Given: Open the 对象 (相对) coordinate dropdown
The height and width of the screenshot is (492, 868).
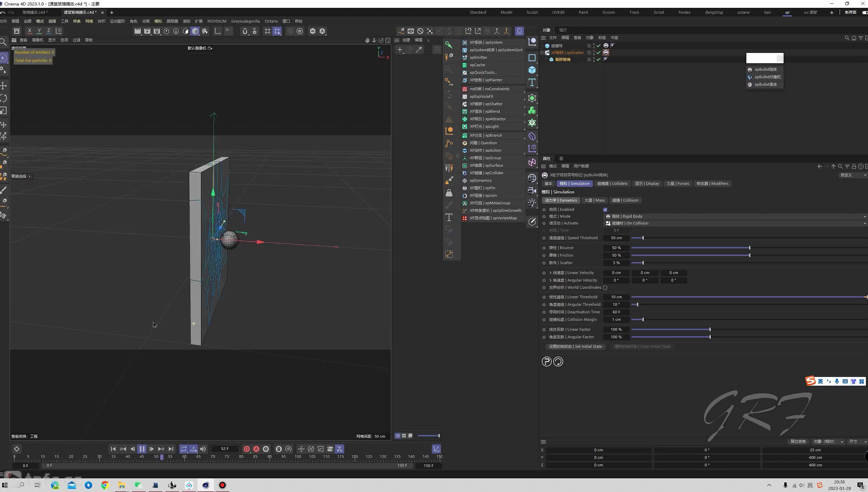Looking at the screenshot, I should click(829, 441).
